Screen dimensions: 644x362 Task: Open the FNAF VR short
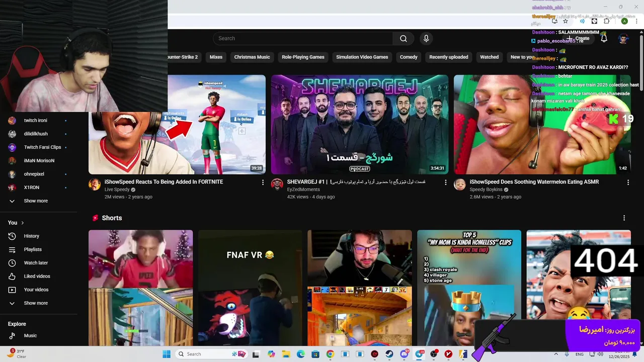click(x=250, y=288)
